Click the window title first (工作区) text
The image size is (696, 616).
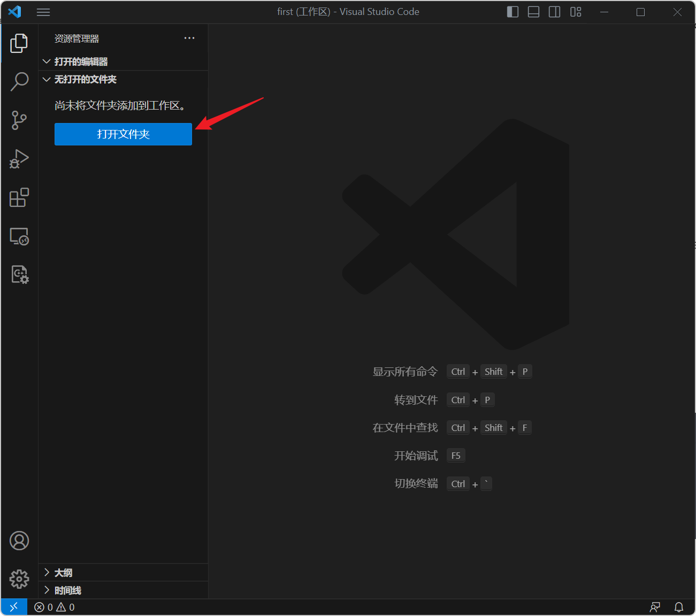point(304,12)
